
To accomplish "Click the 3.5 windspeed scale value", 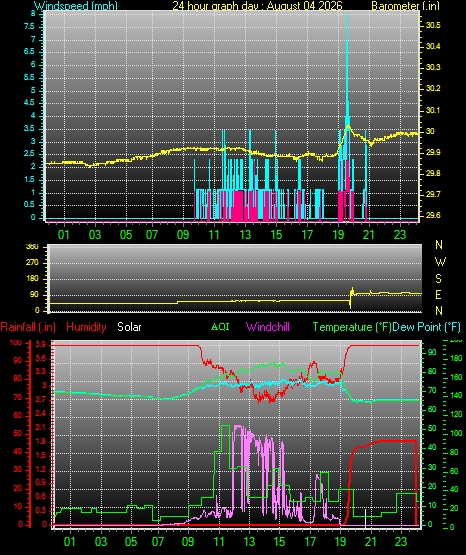I will [x=30, y=128].
